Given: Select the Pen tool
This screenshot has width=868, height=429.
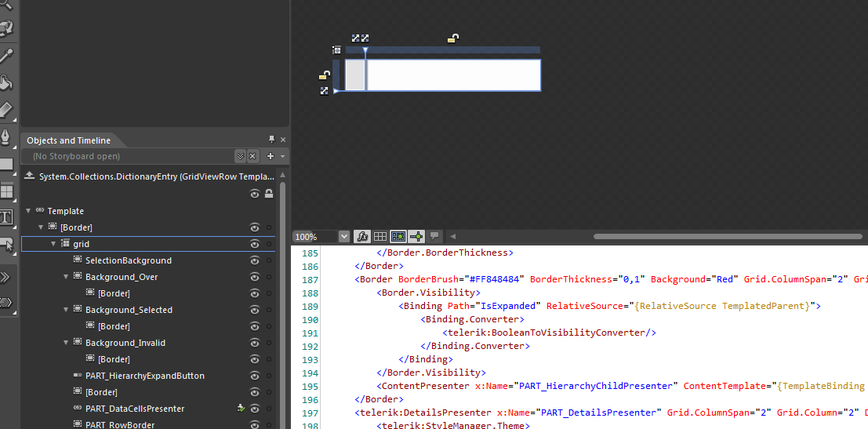Looking at the screenshot, I should (6, 136).
